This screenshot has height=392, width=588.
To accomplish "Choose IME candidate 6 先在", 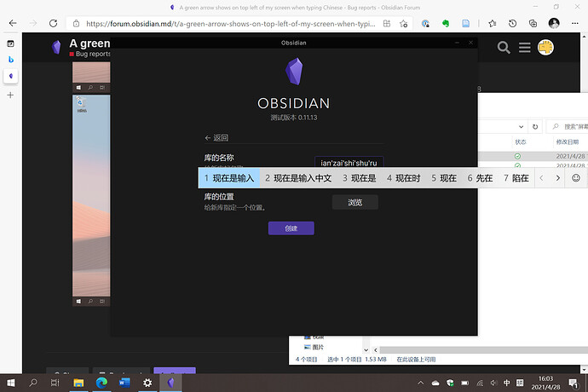I will click(480, 178).
